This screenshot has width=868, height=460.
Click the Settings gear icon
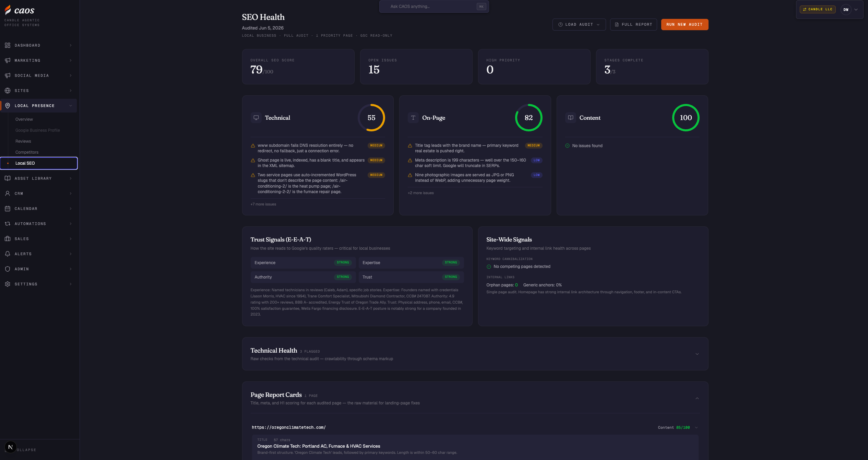coord(8,284)
